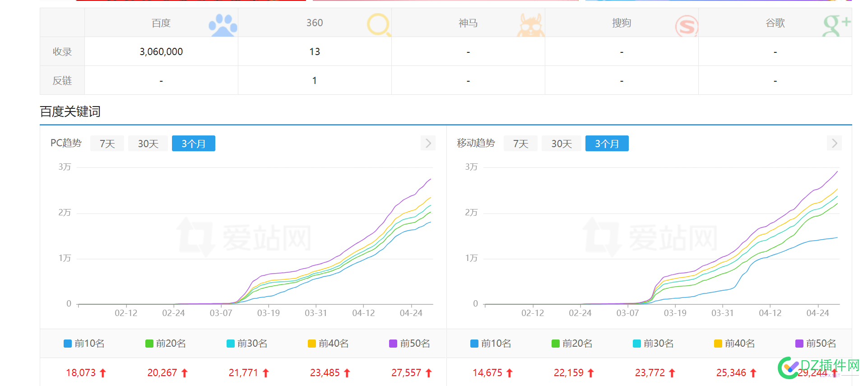Viewport: 868px width, 386px height.
Task: Click 360 反链 value 1
Action: point(315,81)
